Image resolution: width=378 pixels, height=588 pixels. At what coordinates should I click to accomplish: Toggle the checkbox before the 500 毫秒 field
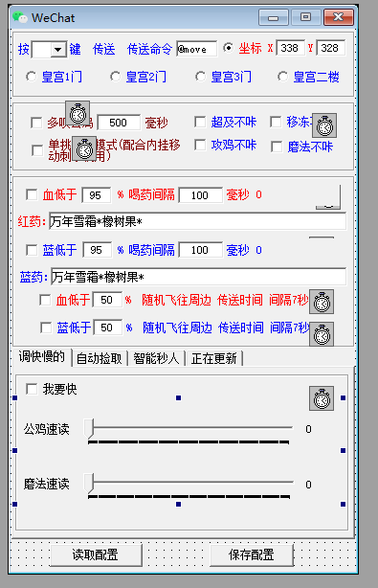36,123
